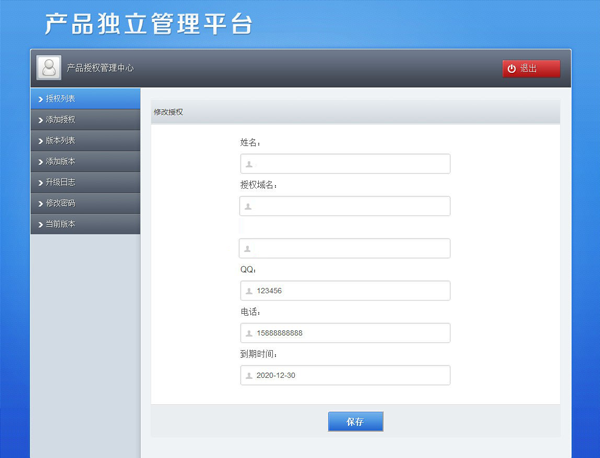
Task: Open the 授权列表 menu item
Action: coord(85,99)
